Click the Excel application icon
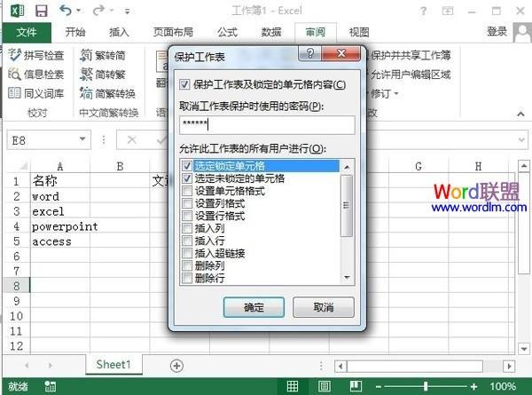The width and height of the screenshot is (532, 395). click(x=18, y=11)
